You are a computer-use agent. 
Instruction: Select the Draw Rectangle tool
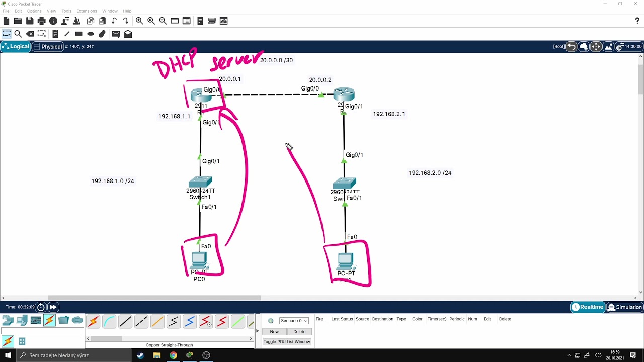coord(78,34)
